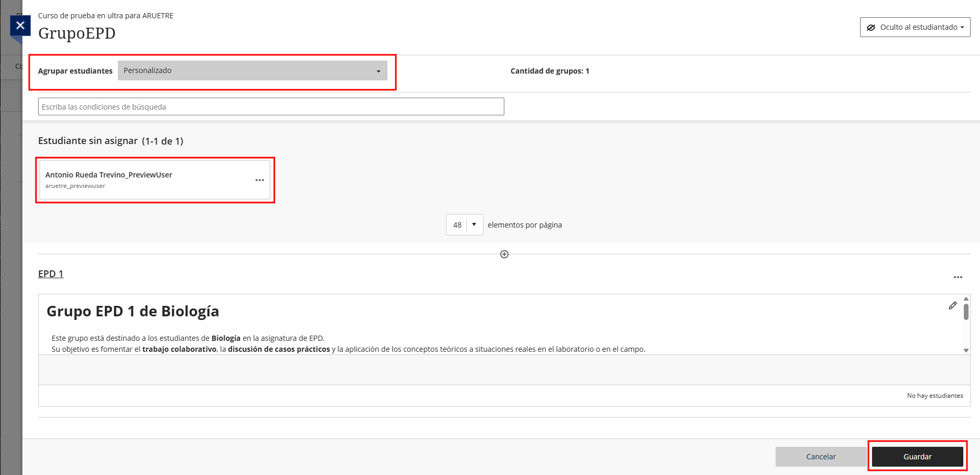Open the Agrupar estudiantes Personalizado dropdown

click(x=252, y=70)
